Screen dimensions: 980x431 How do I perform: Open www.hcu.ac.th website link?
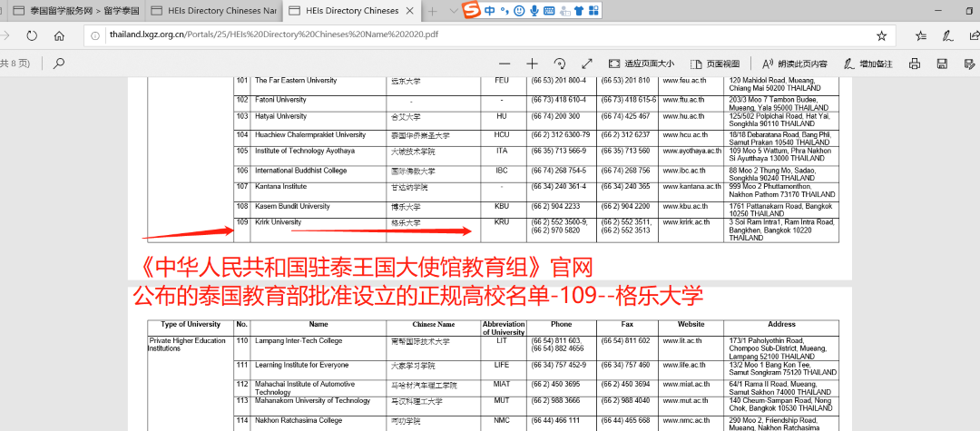pyautogui.click(x=683, y=135)
